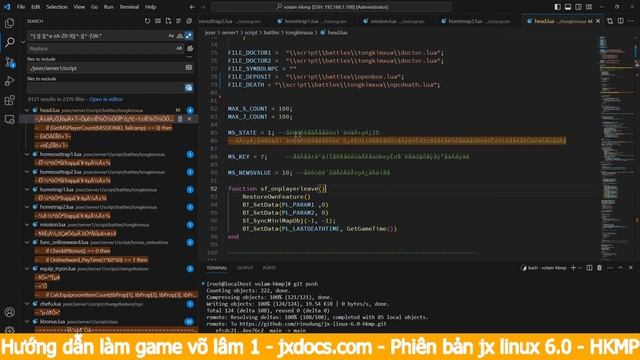This screenshot has width=640, height=360.
Task: Collapse all search results
Action: tap(189, 21)
